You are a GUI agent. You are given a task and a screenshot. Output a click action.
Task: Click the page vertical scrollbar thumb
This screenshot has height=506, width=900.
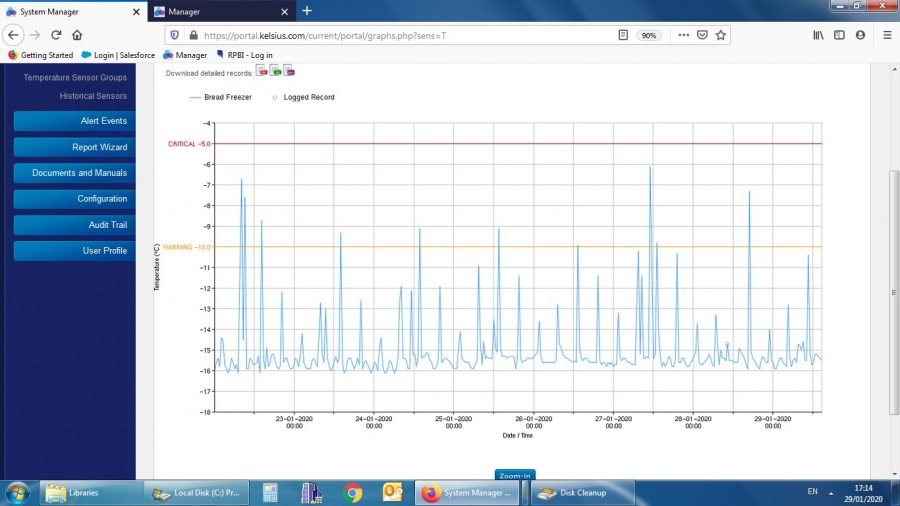pyautogui.click(x=894, y=293)
